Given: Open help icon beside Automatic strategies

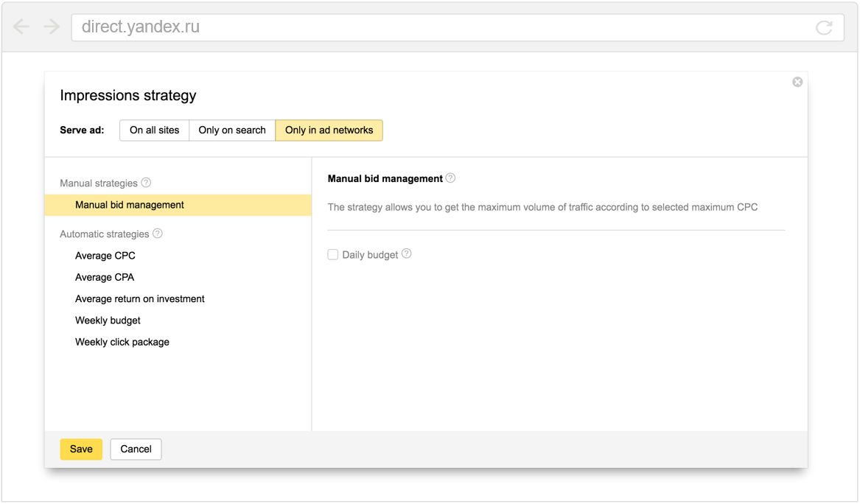Looking at the screenshot, I should (x=158, y=234).
